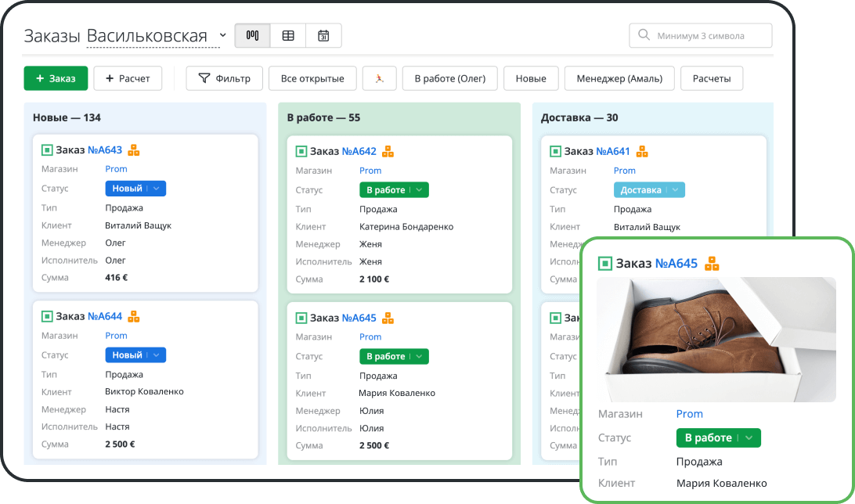This screenshot has height=504, width=855.
Task: Open status dropdown Новый on order A643
Action: [x=157, y=189]
